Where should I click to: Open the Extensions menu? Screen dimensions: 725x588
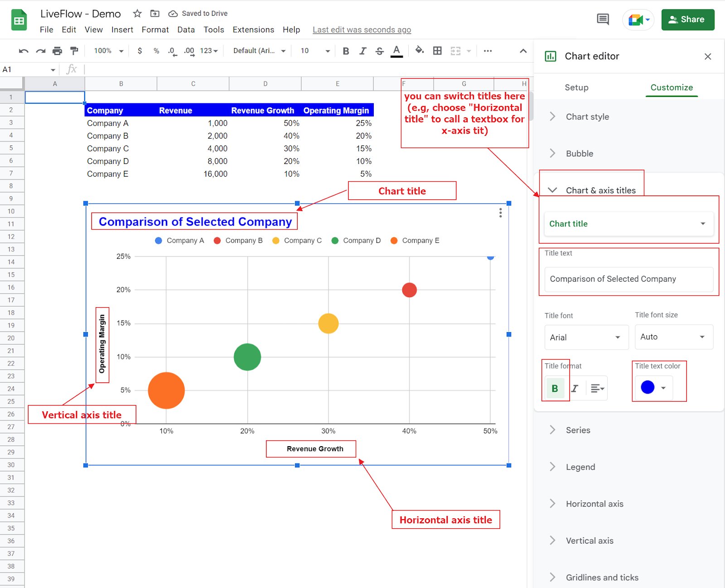(x=253, y=29)
